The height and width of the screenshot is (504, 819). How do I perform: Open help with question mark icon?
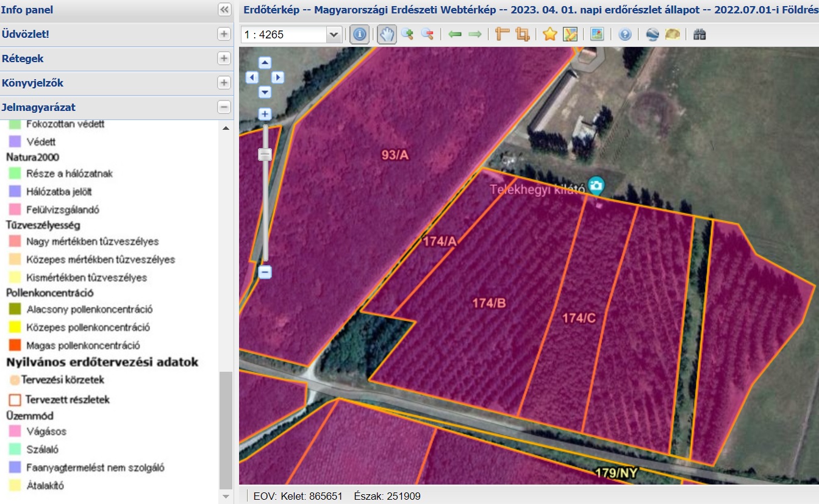click(624, 35)
